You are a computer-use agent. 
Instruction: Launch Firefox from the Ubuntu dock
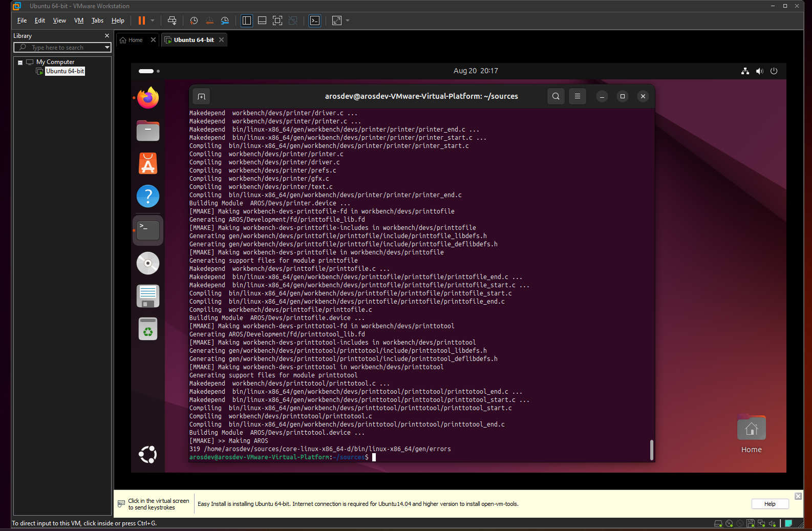click(x=148, y=98)
